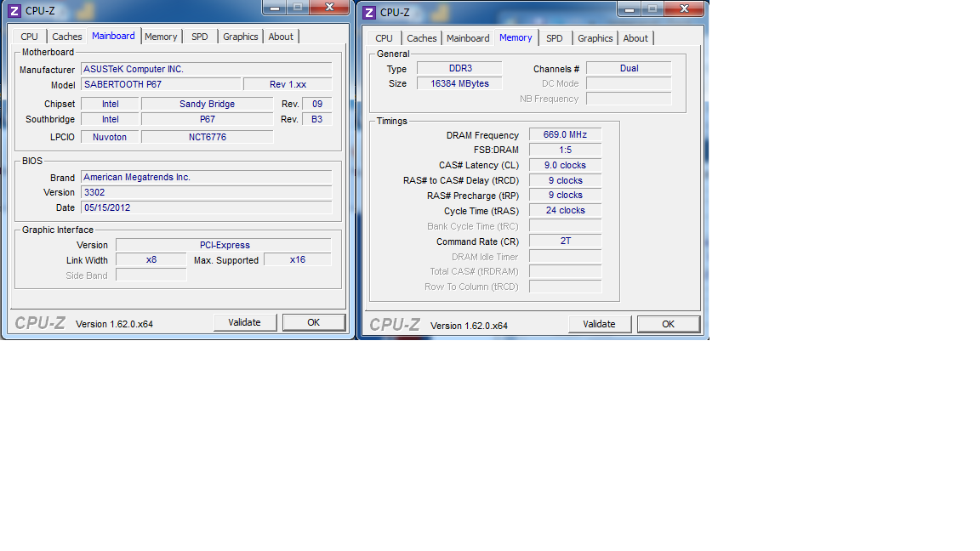
Task: Switch to Memory tab in left window
Action: coord(161,37)
